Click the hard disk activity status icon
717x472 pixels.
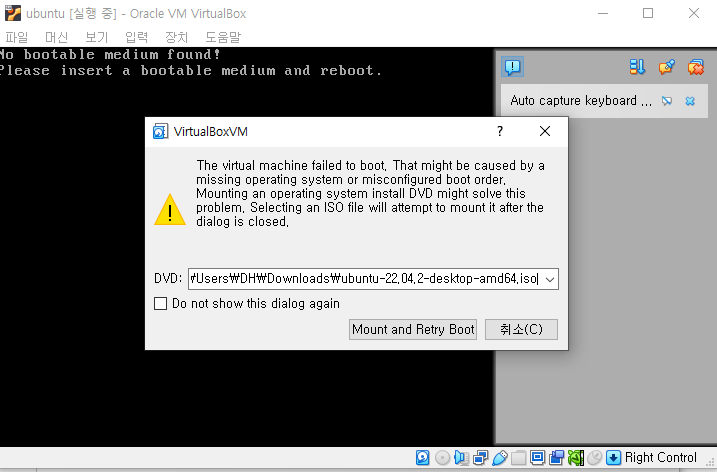[x=423, y=457]
